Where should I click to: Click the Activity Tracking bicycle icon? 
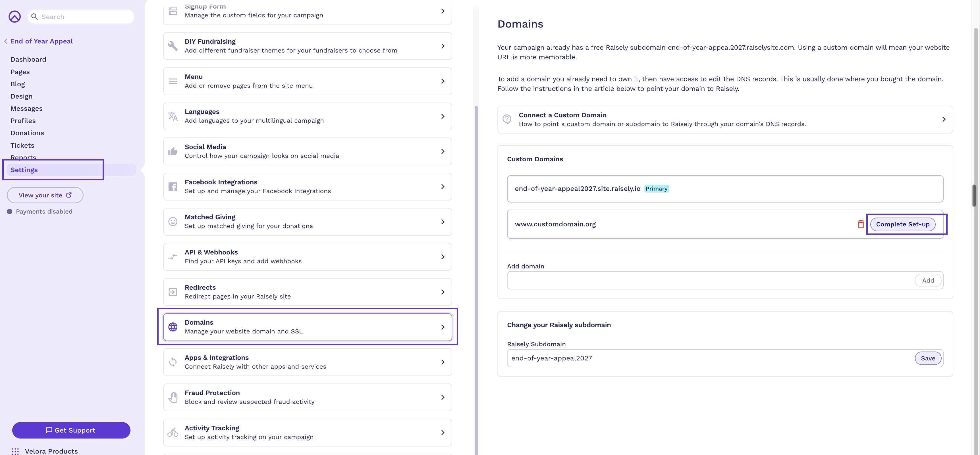(173, 432)
